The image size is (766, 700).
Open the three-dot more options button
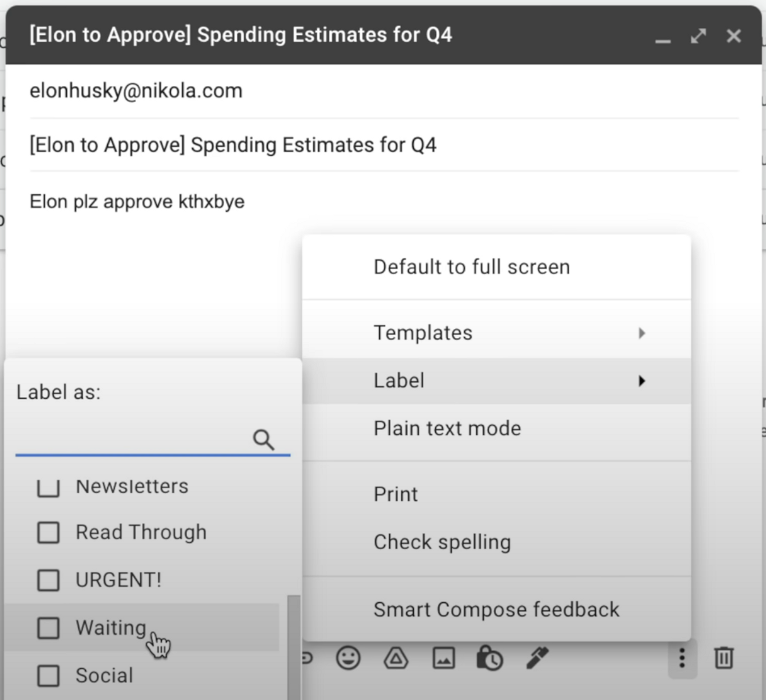pos(682,658)
